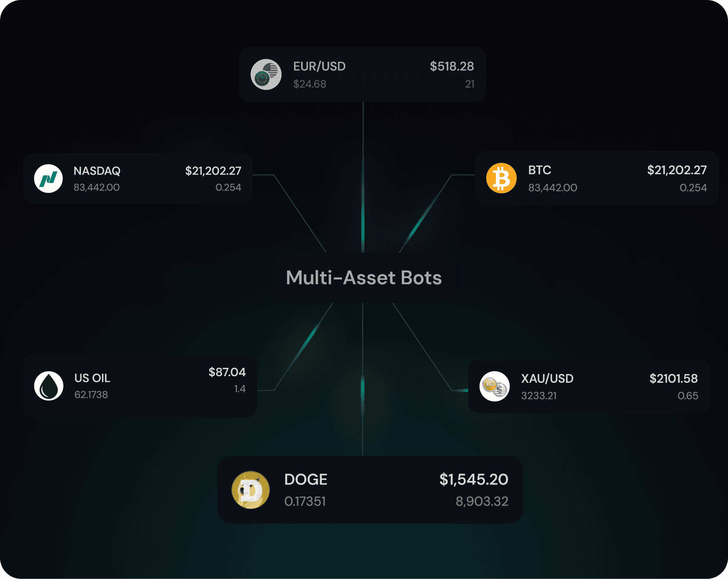This screenshot has width=728, height=579.
Task: Click the US OIL value $87.04
Action: tap(227, 372)
